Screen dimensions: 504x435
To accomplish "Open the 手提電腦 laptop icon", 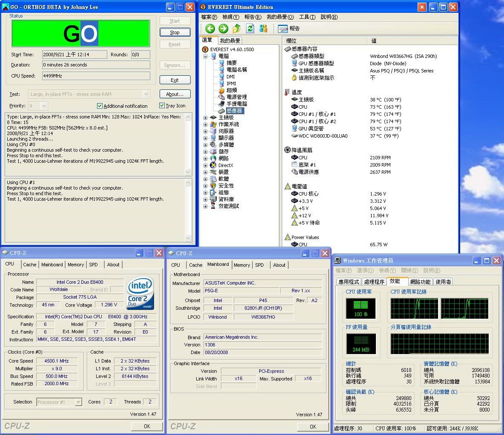I will tap(221, 104).
